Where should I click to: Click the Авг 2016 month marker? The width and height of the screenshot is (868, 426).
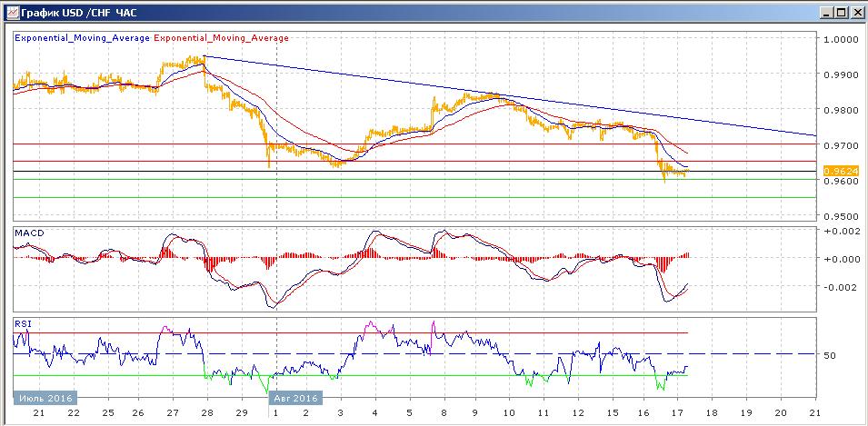pyautogui.click(x=295, y=398)
